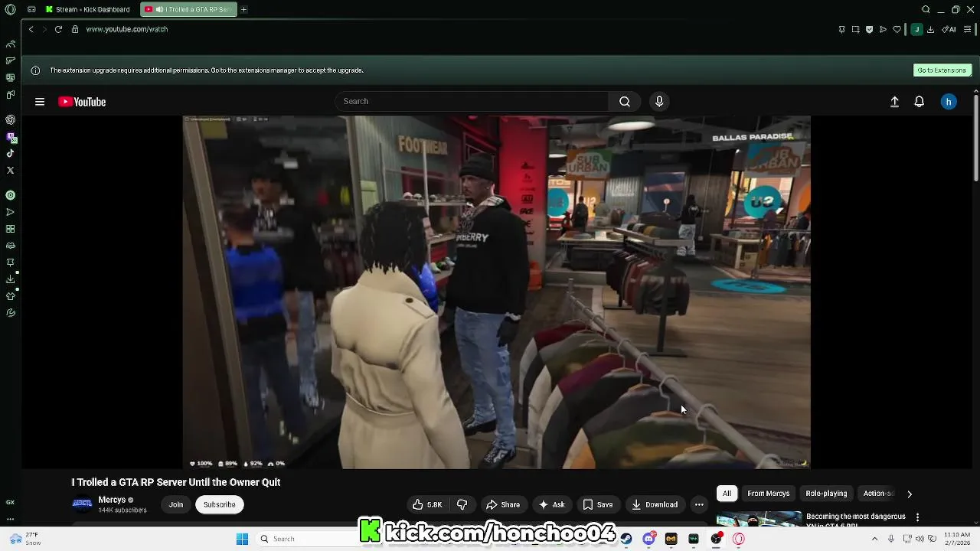980x551 pixels.
Task: Click the pin icon in address bar
Action: pos(842,29)
